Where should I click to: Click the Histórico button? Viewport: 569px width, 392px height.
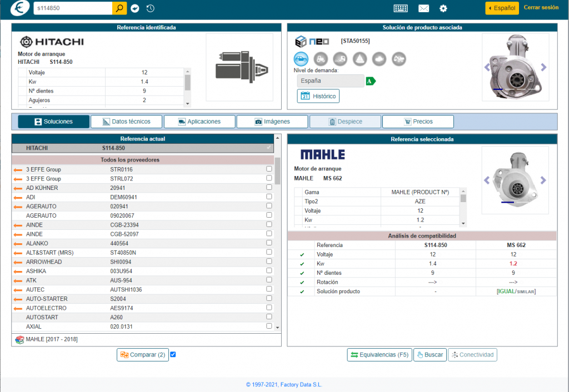pos(318,96)
